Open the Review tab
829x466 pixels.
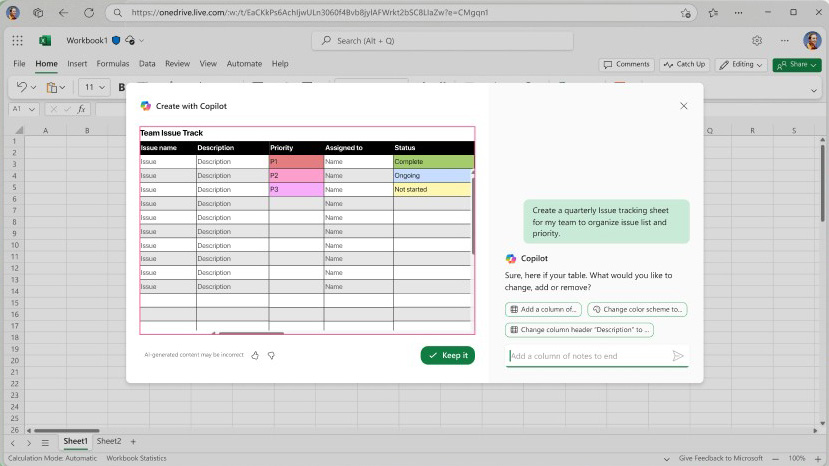[177, 63]
